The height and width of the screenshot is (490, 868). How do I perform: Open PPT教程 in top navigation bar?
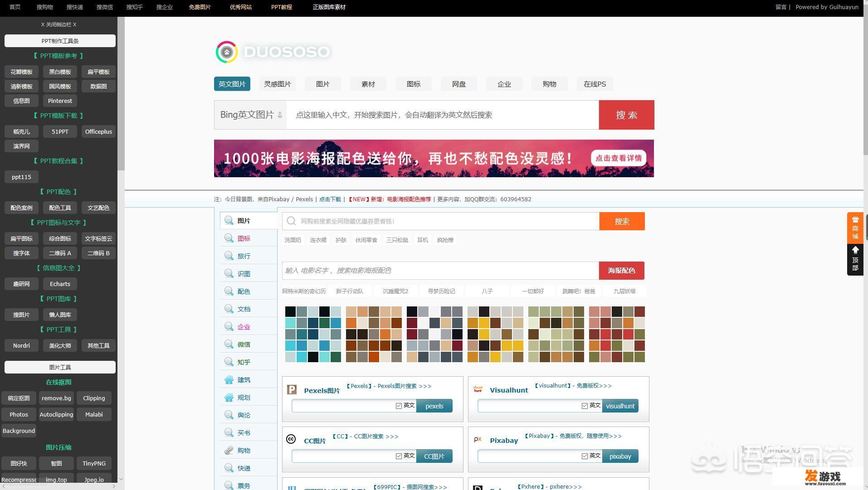282,7
